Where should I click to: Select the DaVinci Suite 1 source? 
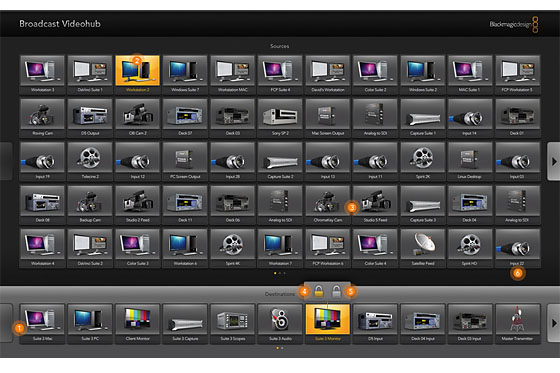[x=90, y=74]
